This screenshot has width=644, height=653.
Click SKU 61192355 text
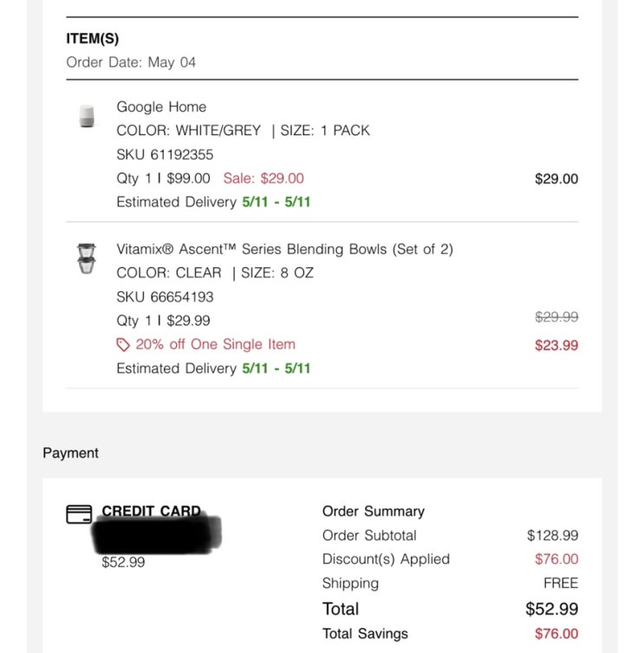pos(165,154)
